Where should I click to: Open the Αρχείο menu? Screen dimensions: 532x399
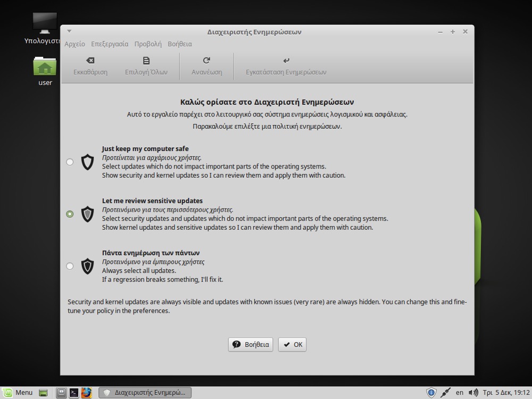click(74, 44)
